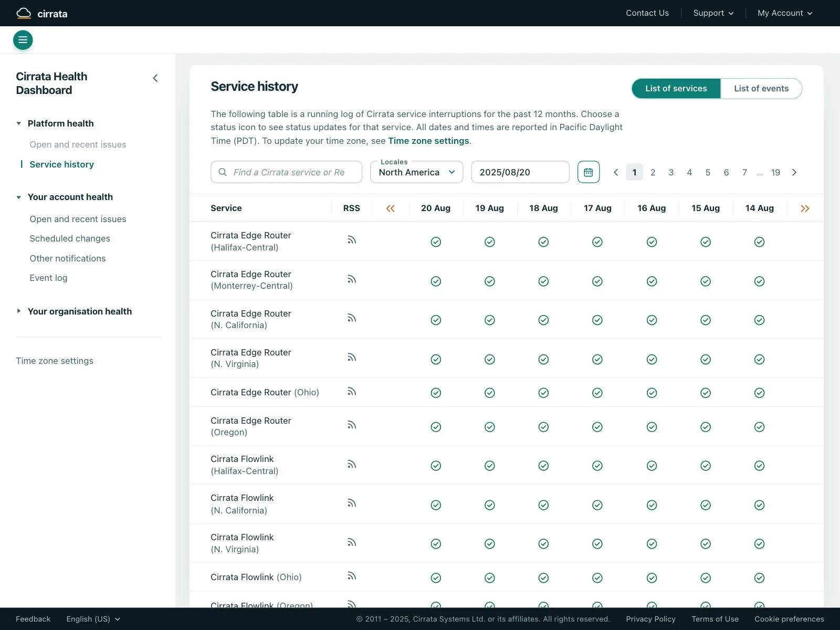This screenshot has height=630, width=840.
Task: Open Terms of Use
Action: click(715, 619)
